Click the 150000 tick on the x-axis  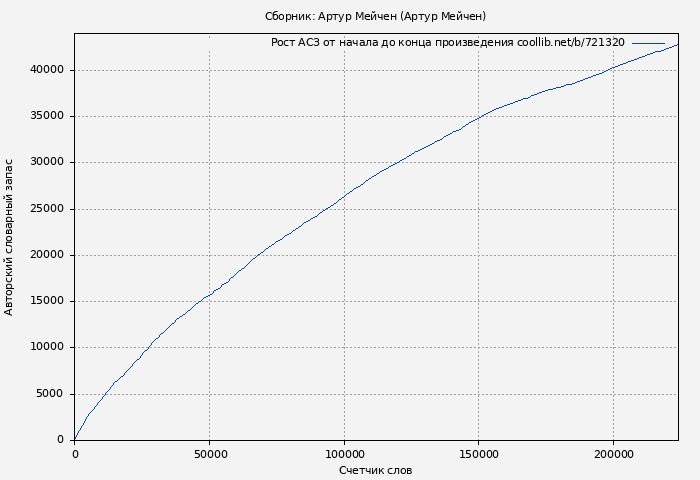478,454
